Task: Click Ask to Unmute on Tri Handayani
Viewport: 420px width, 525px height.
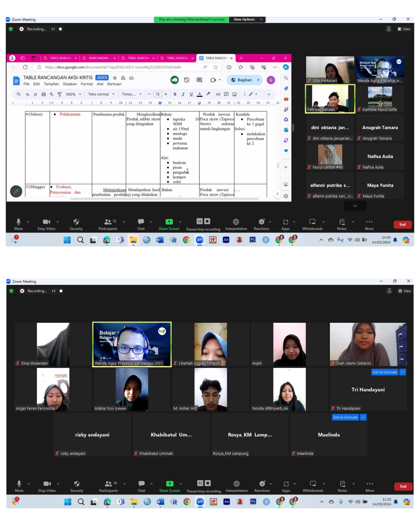Action: coord(385,372)
